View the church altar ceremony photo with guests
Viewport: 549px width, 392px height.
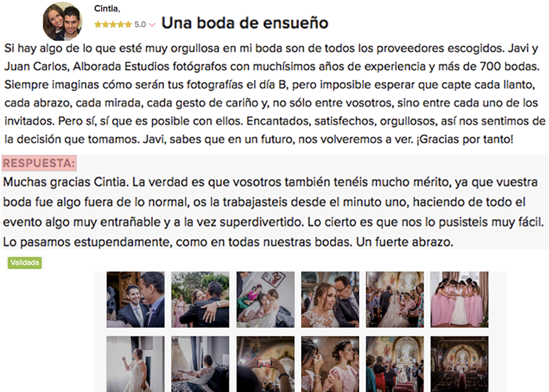395,364
